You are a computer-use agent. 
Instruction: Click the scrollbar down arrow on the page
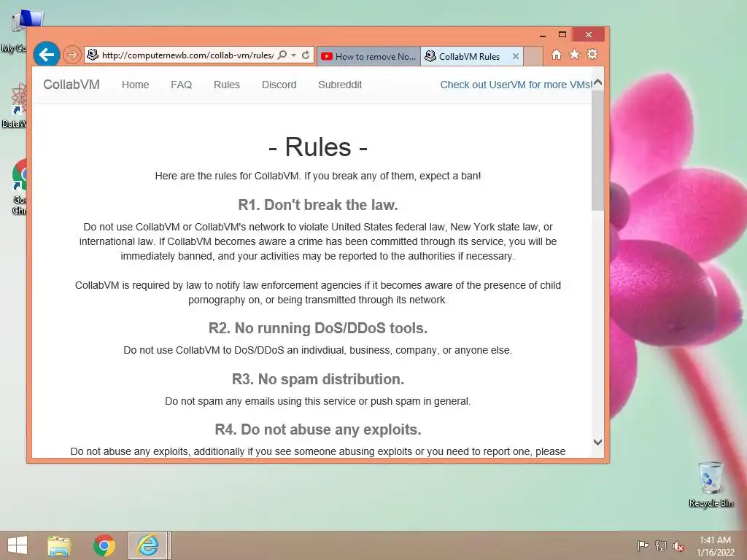pos(598,442)
